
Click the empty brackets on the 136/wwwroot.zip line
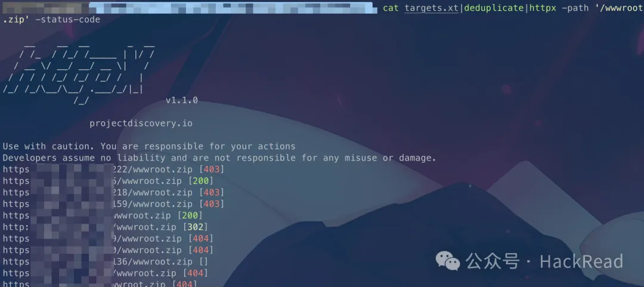tap(203, 261)
